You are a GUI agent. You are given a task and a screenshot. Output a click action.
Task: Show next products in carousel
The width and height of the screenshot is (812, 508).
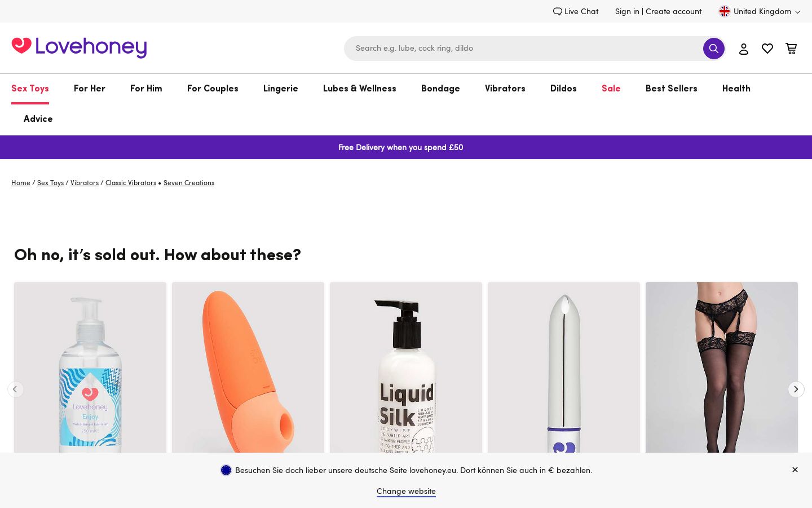[796, 389]
